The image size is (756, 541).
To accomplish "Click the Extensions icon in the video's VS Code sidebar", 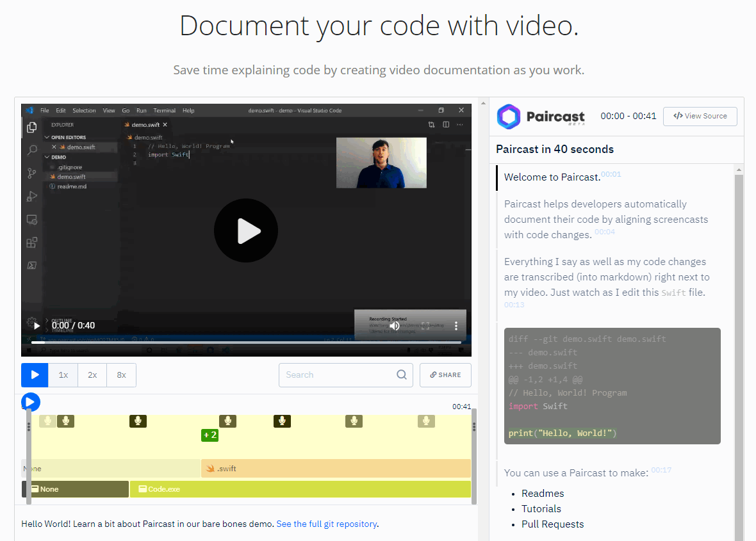I will click(32, 242).
